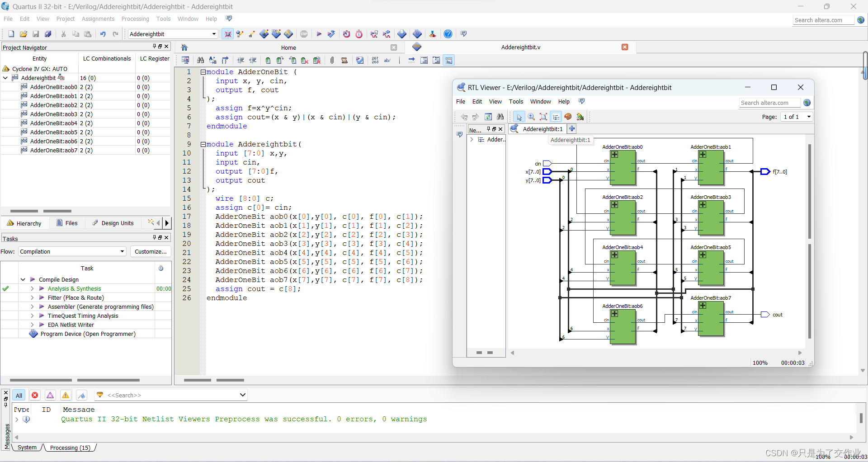Switch to the Files tab in Project Navigator
This screenshot has width=868, height=462.
pyautogui.click(x=67, y=223)
